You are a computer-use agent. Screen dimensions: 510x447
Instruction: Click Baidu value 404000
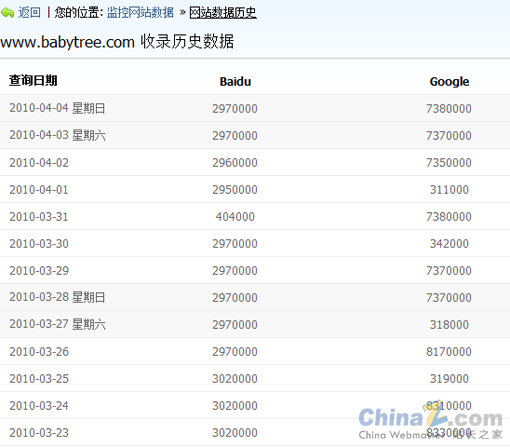[x=235, y=217]
